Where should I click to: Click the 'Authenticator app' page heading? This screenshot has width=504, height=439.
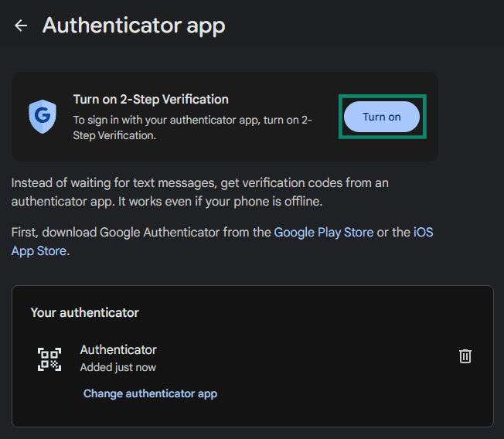click(134, 26)
